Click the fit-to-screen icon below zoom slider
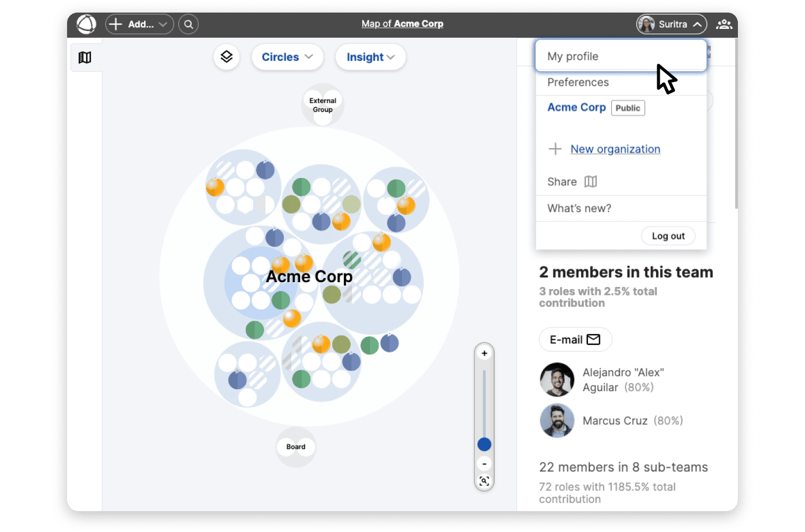This screenshot has width=805, height=532. click(x=484, y=481)
